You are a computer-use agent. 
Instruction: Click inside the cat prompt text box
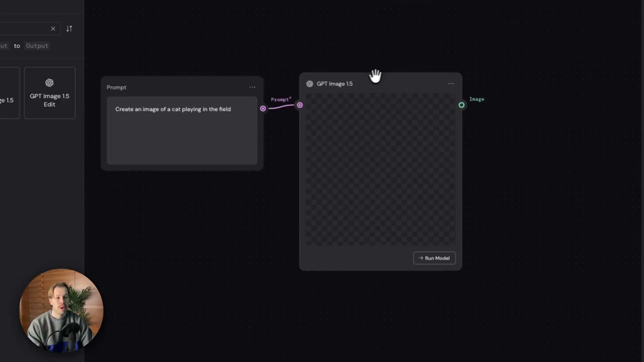pyautogui.click(x=182, y=131)
